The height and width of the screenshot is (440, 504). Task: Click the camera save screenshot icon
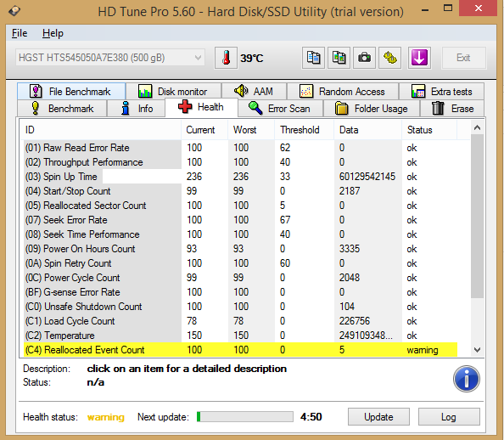tap(364, 58)
